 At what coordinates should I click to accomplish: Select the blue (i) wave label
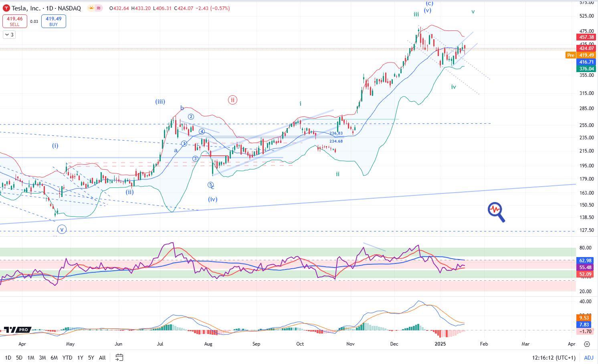[x=55, y=146]
